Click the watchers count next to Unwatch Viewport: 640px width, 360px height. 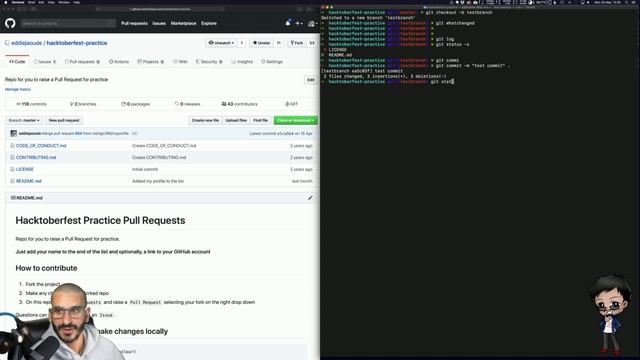pos(242,43)
